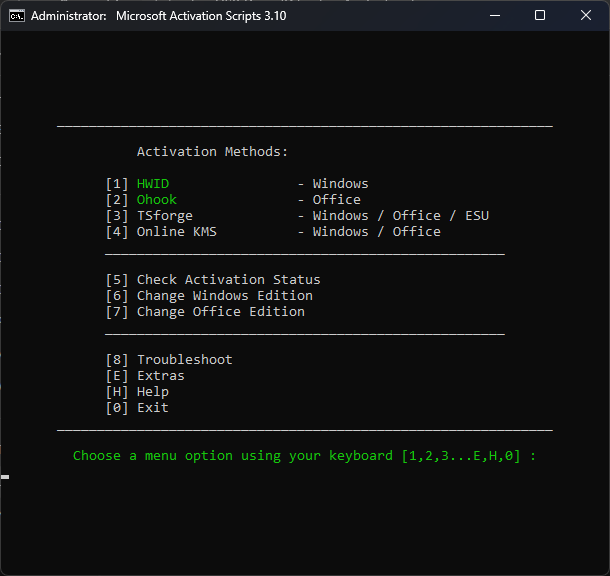Click the 'Online KMS' menu line
The height and width of the screenshot is (576, 610).
point(177,231)
